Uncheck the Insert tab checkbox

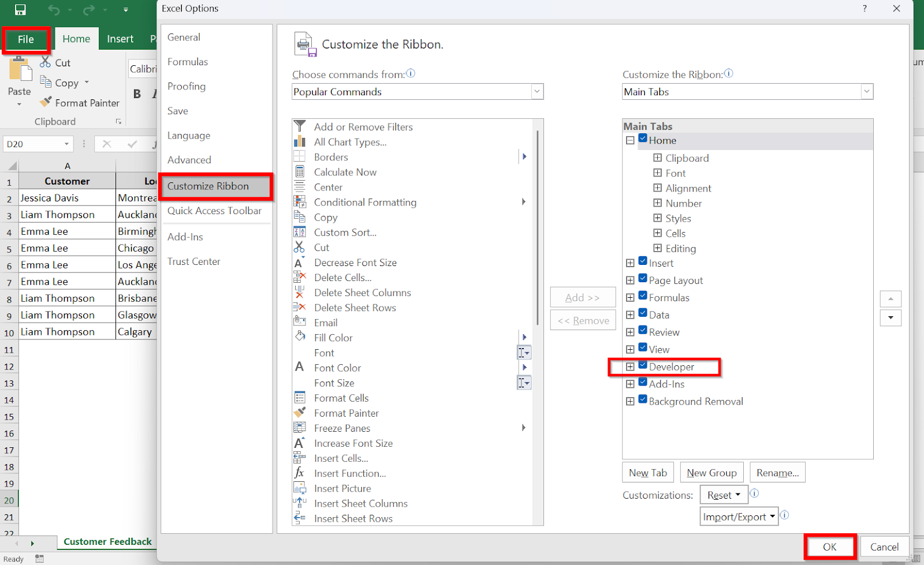pyautogui.click(x=643, y=261)
